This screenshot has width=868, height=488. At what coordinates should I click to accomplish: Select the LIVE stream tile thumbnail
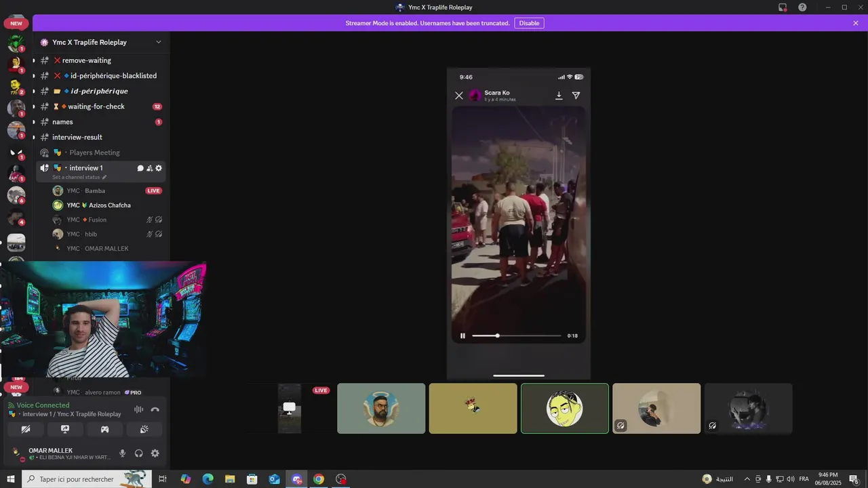click(290, 409)
